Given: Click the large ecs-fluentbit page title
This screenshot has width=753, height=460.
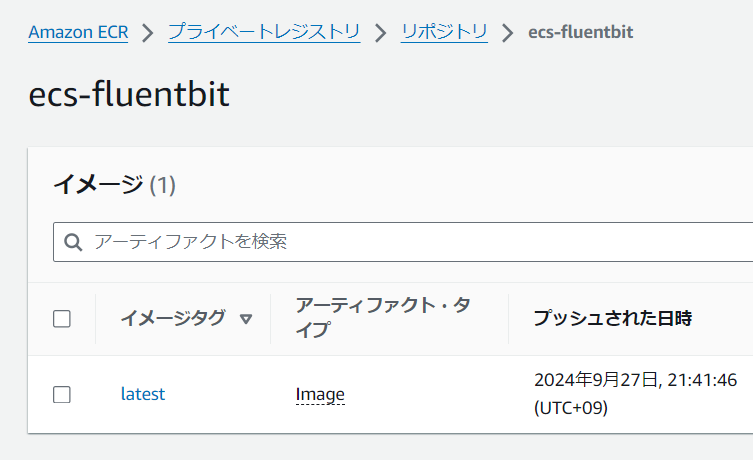Looking at the screenshot, I should point(129,94).
